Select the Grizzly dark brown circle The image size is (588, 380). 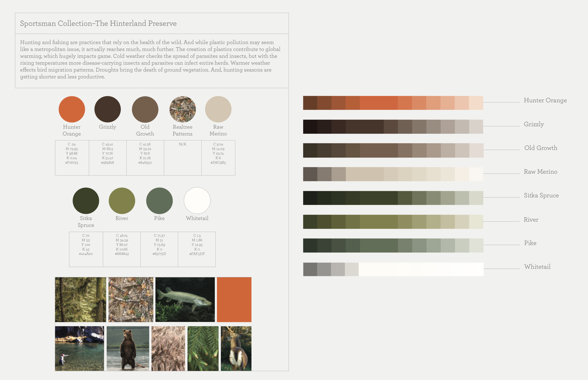(107, 109)
